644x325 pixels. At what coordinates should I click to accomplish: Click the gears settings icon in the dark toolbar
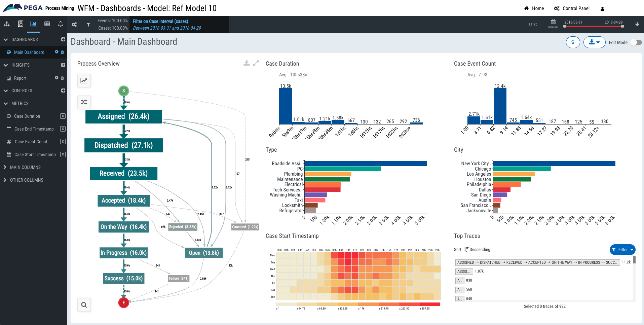74,24
